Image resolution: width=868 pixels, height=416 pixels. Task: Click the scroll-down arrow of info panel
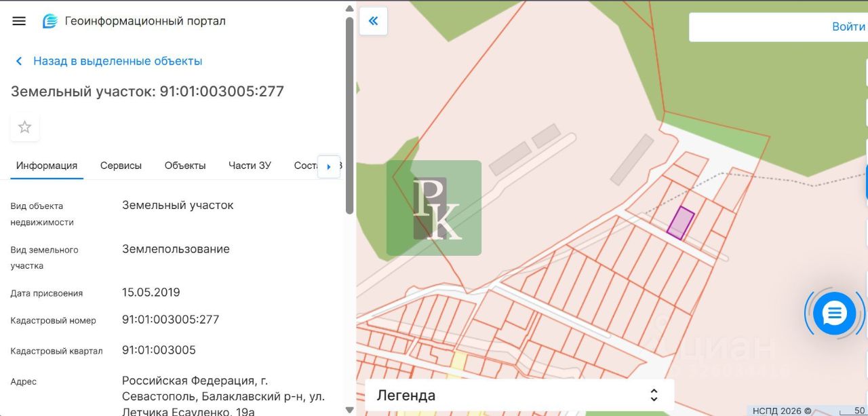(x=349, y=410)
